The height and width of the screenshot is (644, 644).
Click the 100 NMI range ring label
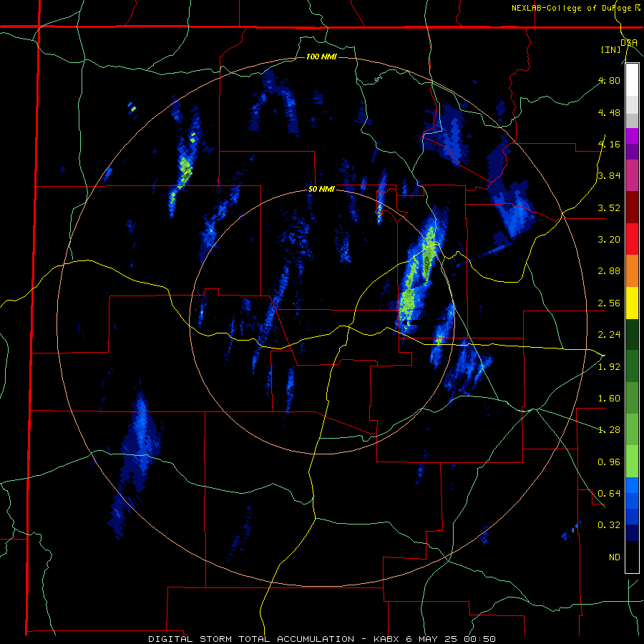[x=321, y=57]
